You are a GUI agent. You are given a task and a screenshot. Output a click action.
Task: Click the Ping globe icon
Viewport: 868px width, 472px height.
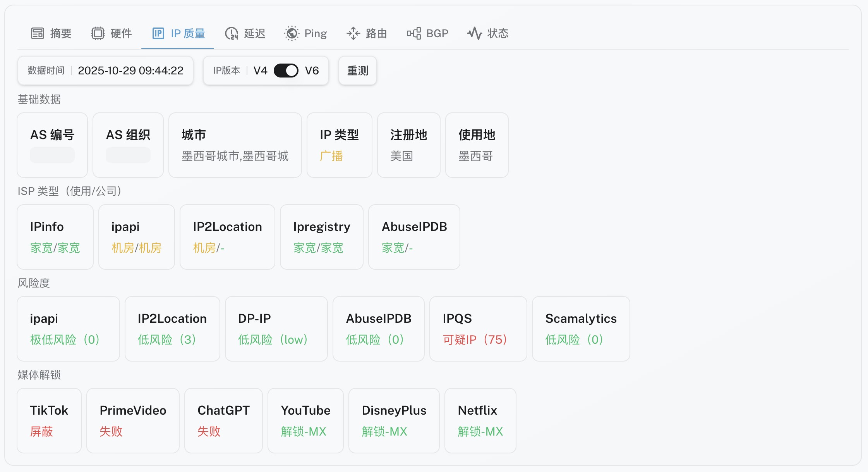tap(292, 33)
